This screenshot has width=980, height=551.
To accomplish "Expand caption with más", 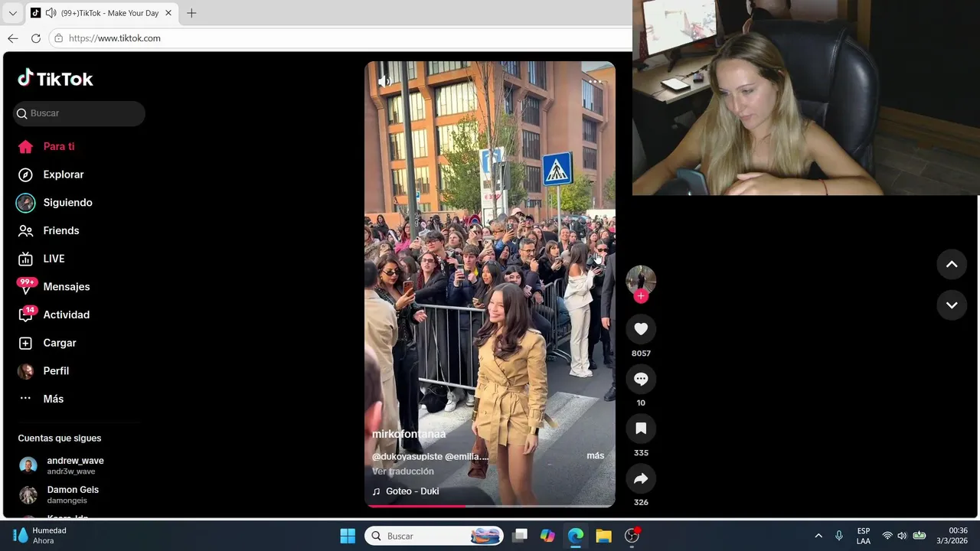I will coord(596,455).
